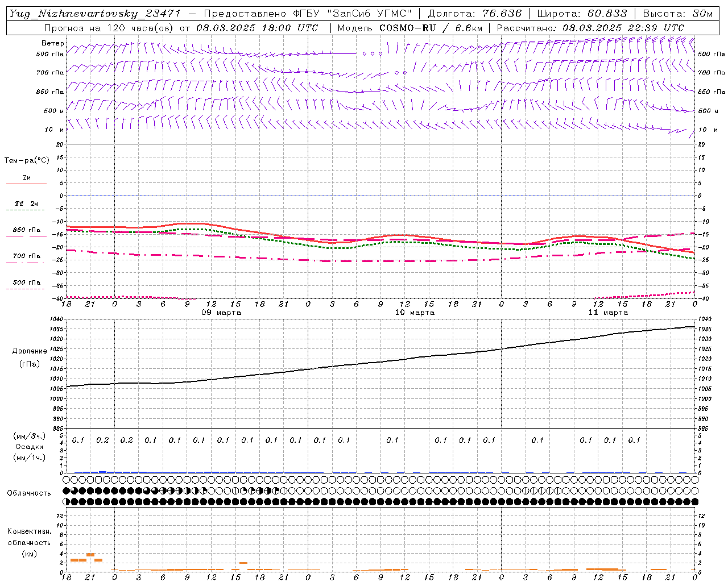Click the 11 марта date label
Image resolution: width=728 pixels, height=582 pixels.
pos(608,313)
